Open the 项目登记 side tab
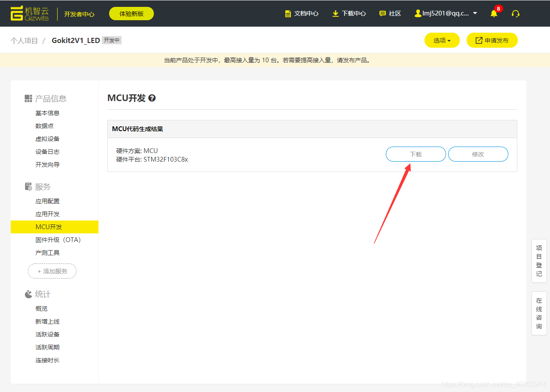Screen dimensions: 550x392 539,261
